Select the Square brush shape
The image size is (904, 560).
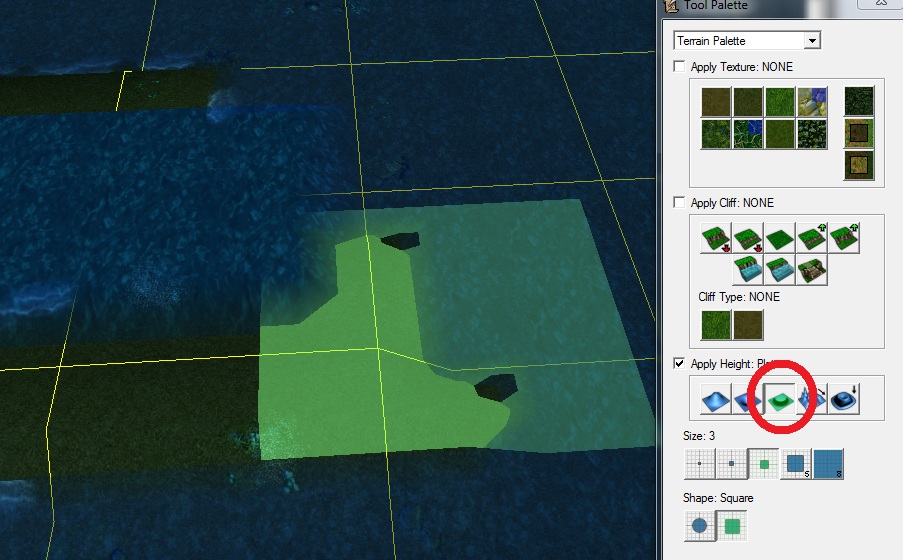pyautogui.click(x=732, y=526)
